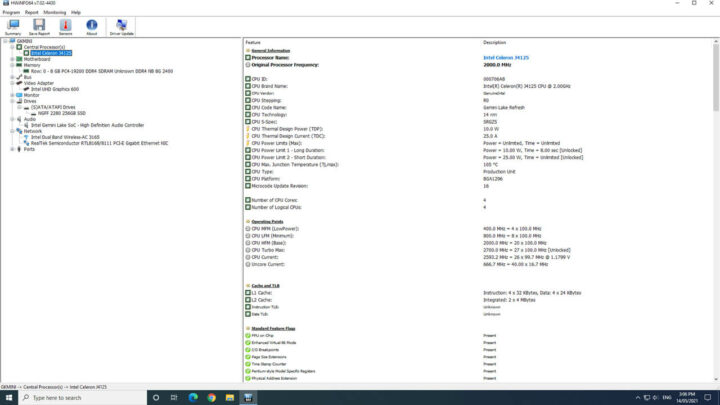Screen dimensions: 720x405
Task: Collapse the Network tree branch
Action: (x=12, y=131)
